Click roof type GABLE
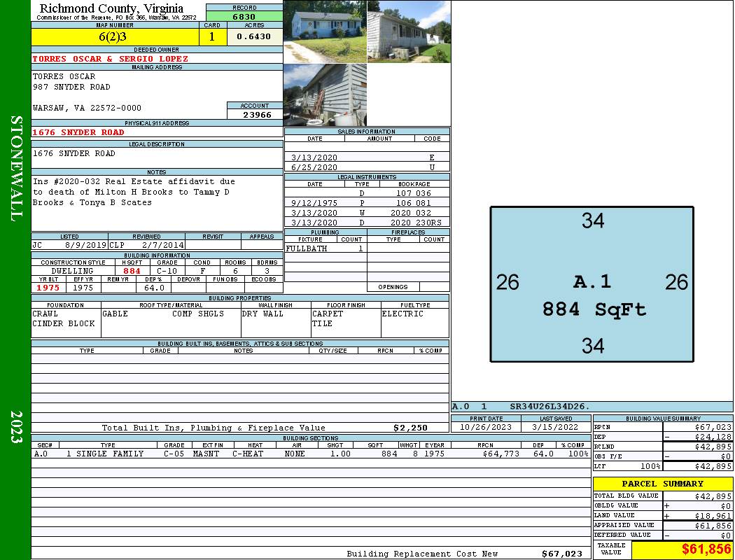The height and width of the screenshot is (560, 735). [115, 314]
